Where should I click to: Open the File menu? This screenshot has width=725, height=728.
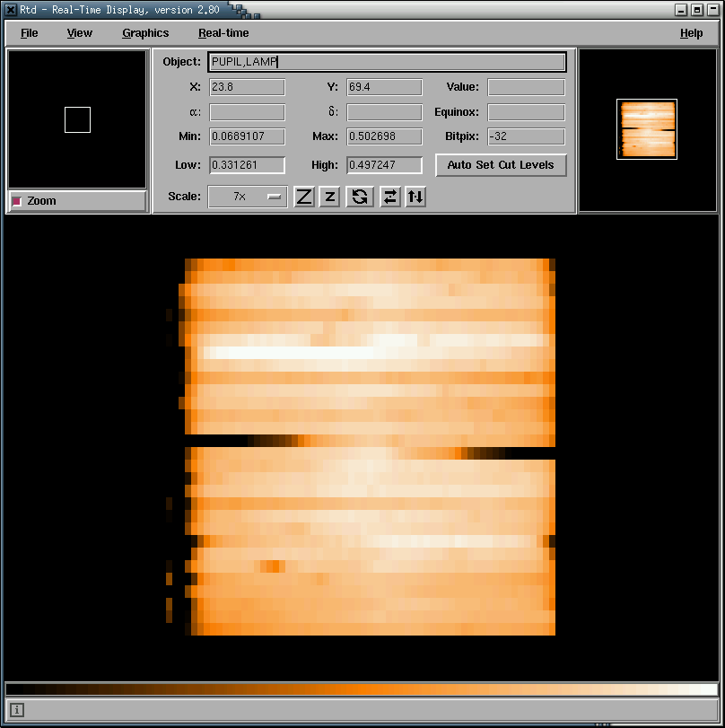[x=30, y=33]
